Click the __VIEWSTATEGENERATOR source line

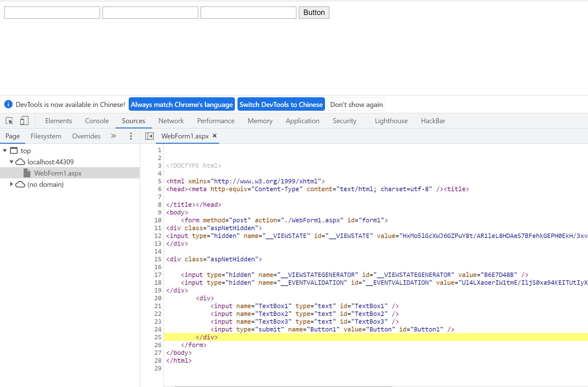[355, 275]
